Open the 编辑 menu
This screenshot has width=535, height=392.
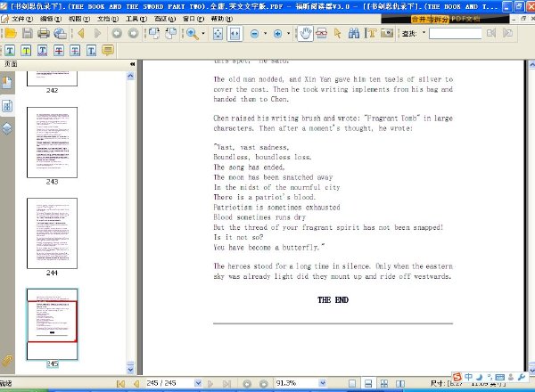click(51, 19)
